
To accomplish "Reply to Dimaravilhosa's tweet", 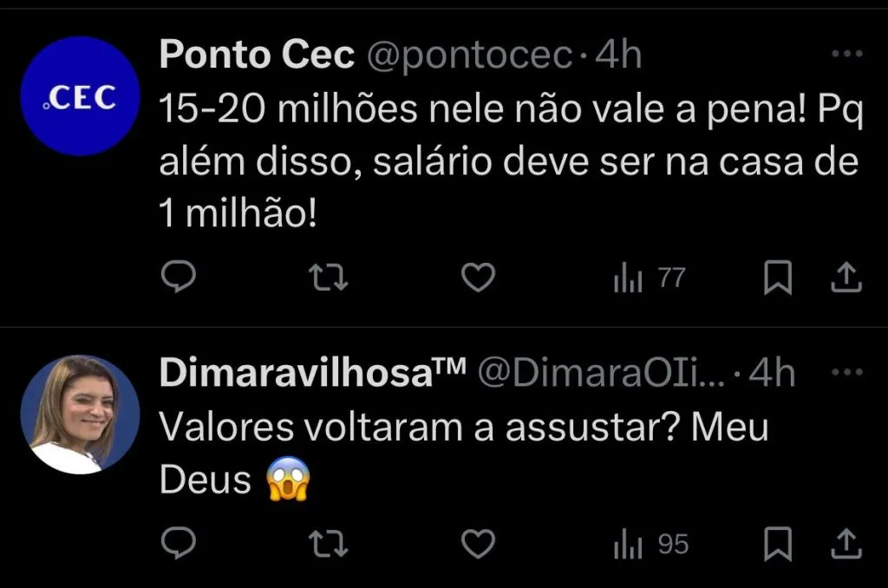I will [180, 545].
